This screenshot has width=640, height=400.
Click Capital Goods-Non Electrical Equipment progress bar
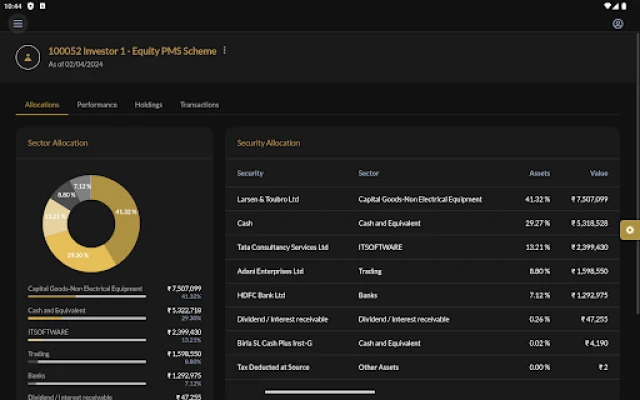click(87, 296)
